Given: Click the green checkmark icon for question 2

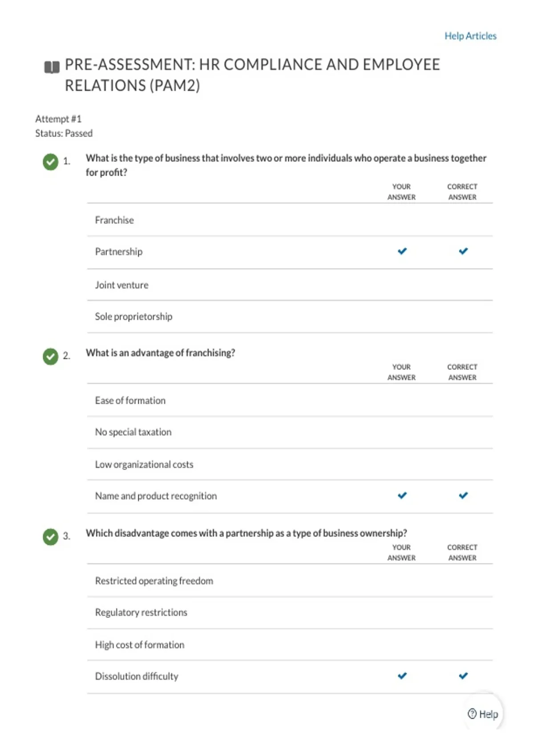Looking at the screenshot, I should point(51,356).
